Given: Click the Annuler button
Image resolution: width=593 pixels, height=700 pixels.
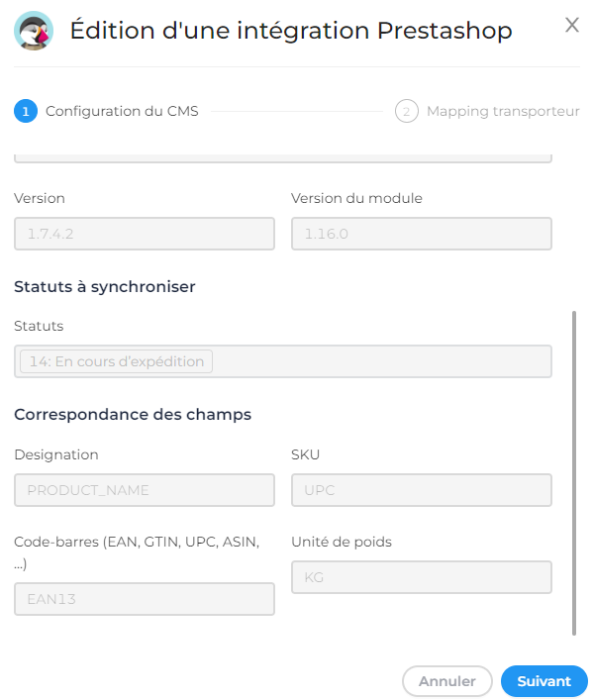Looking at the screenshot, I should [x=447, y=681].
